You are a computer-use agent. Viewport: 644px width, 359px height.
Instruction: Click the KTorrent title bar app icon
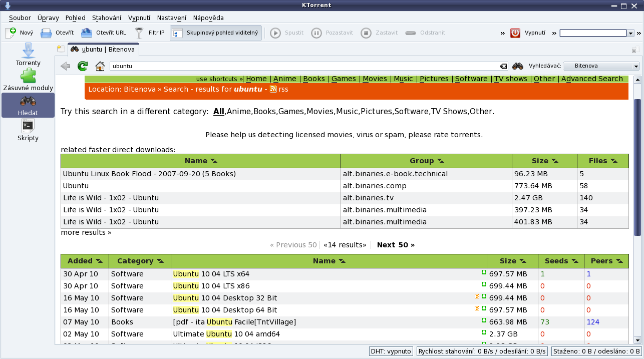coord(8,6)
